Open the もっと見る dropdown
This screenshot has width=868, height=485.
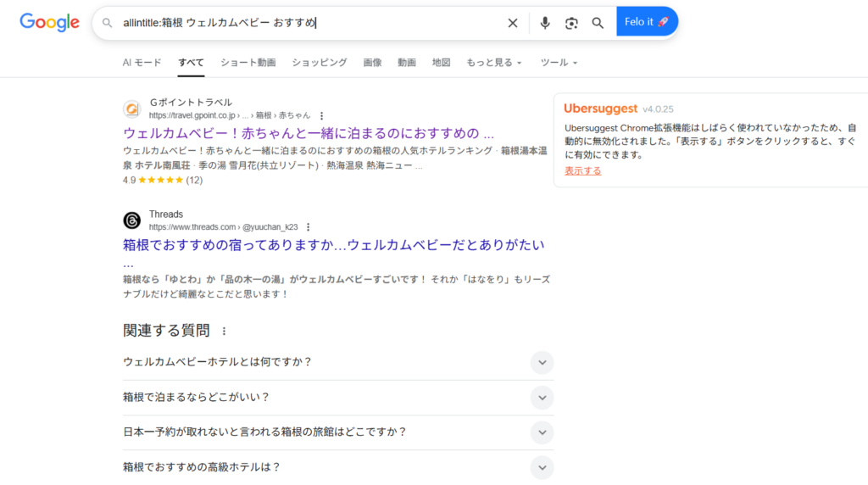(x=493, y=63)
